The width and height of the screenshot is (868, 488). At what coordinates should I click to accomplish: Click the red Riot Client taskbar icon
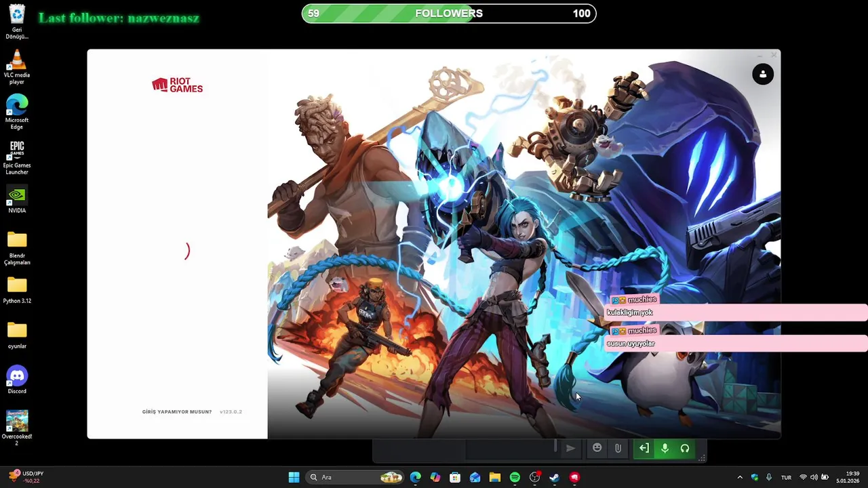click(574, 477)
